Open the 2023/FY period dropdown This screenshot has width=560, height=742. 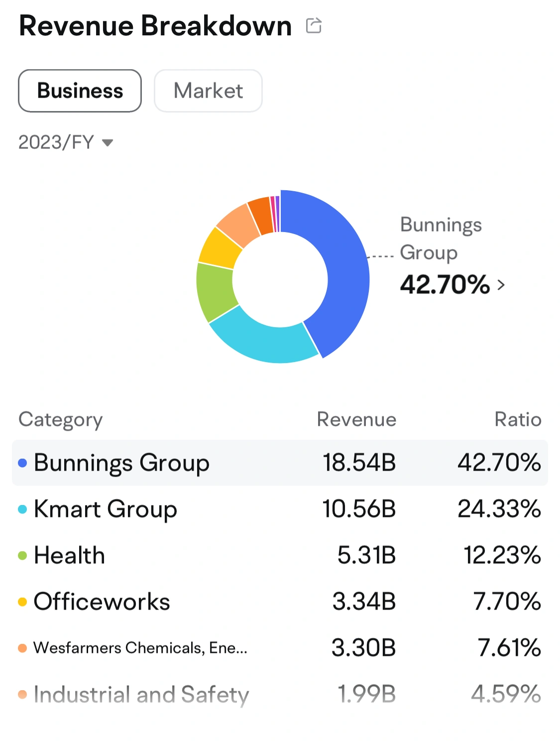[66, 142]
